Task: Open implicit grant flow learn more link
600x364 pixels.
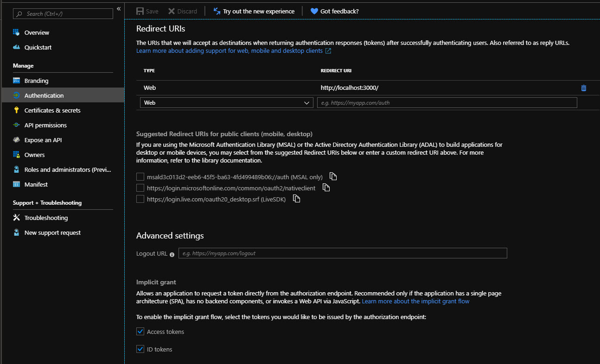Action: point(415,301)
